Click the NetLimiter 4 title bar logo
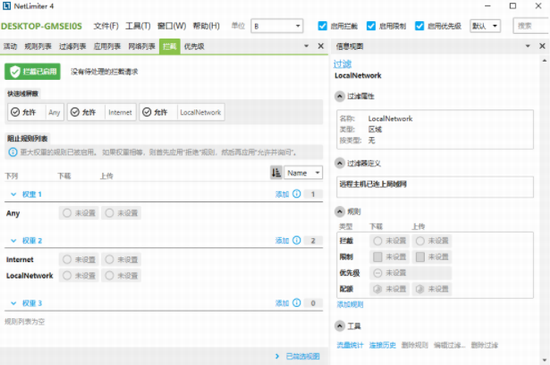The height and width of the screenshot is (365, 550). [x=6, y=6]
